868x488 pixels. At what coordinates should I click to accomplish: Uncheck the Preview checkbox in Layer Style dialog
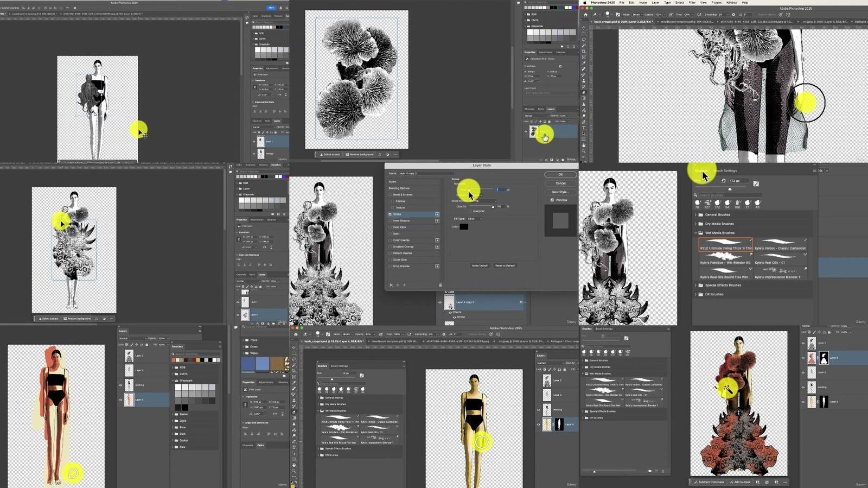[x=552, y=200]
